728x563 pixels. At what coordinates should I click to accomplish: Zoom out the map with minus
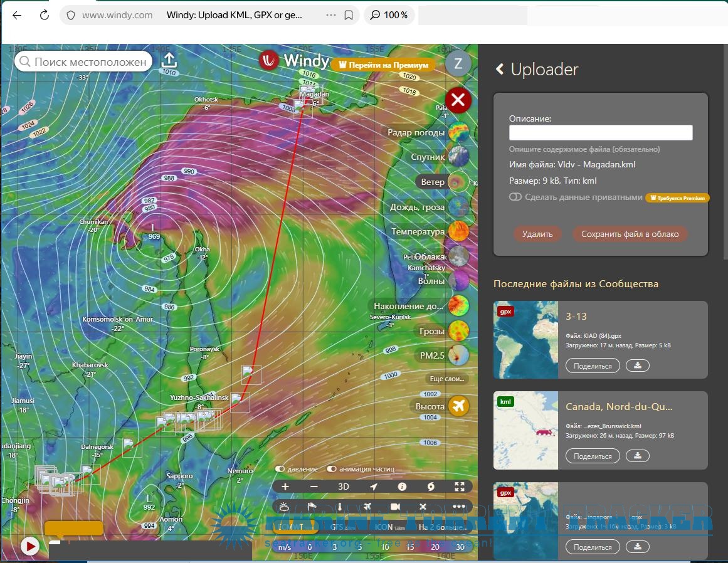[314, 487]
